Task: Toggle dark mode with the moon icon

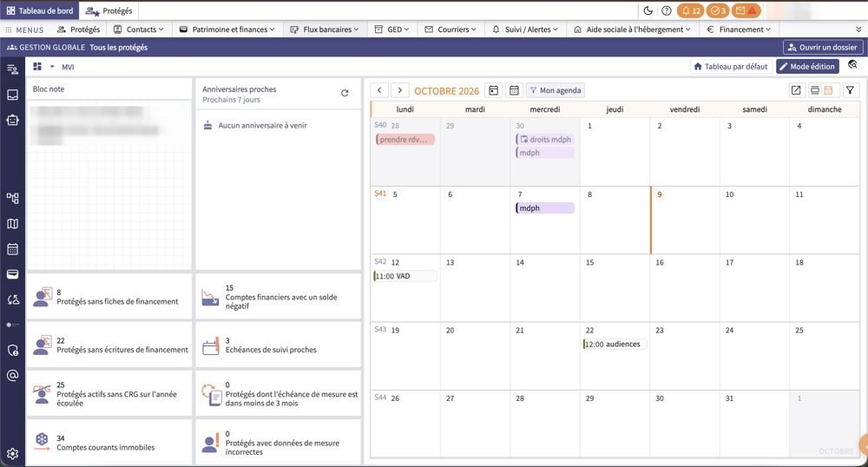Action: 648,10
